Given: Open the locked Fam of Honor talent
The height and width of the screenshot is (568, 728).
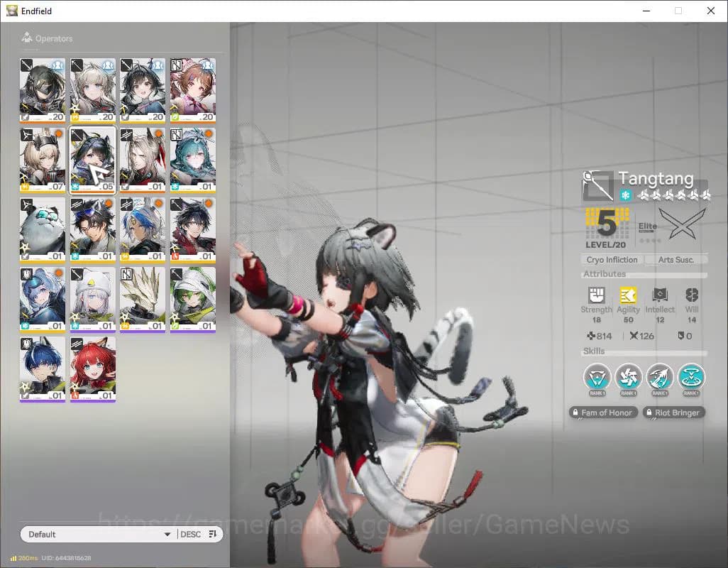Looking at the screenshot, I should pos(602,413).
